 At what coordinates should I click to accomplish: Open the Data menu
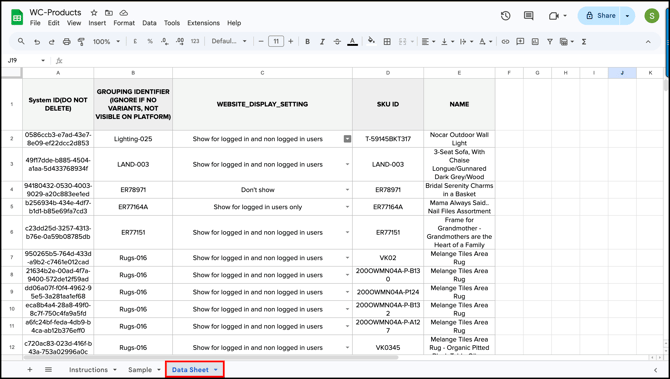tap(149, 23)
